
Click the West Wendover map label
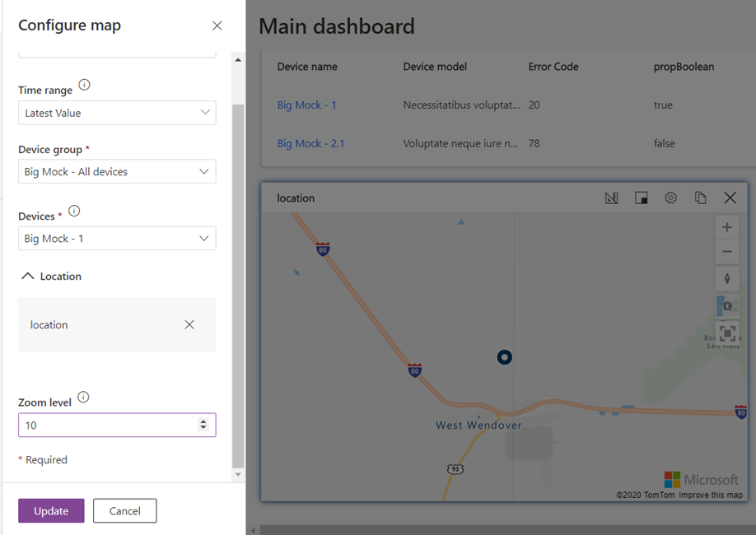[478, 425]
